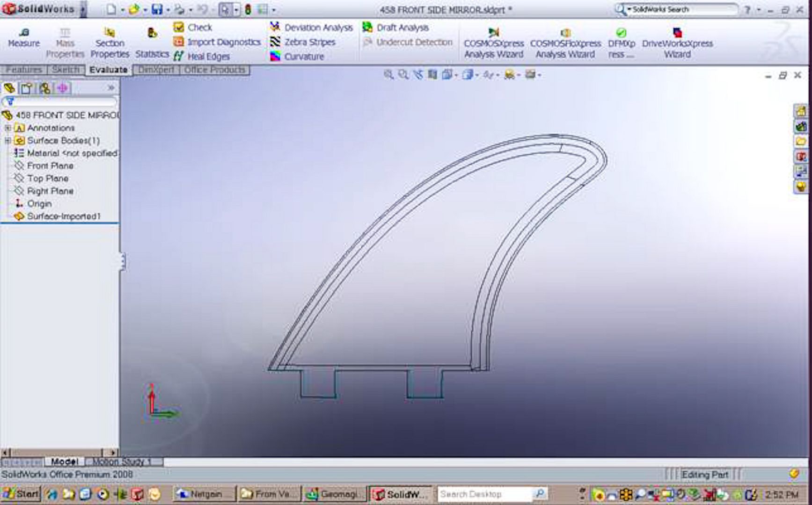
Task: Open Section Properties
Action: (x=110, y=43)
